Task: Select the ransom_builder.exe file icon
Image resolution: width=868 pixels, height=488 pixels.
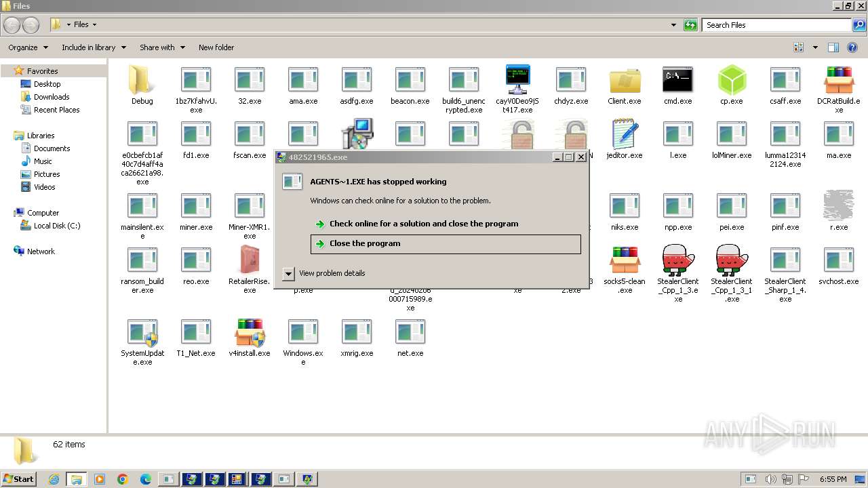Action: [x=142, y=260]
